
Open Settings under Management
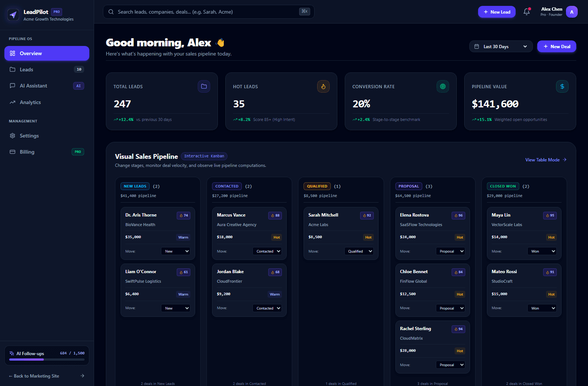click(47, 136)
